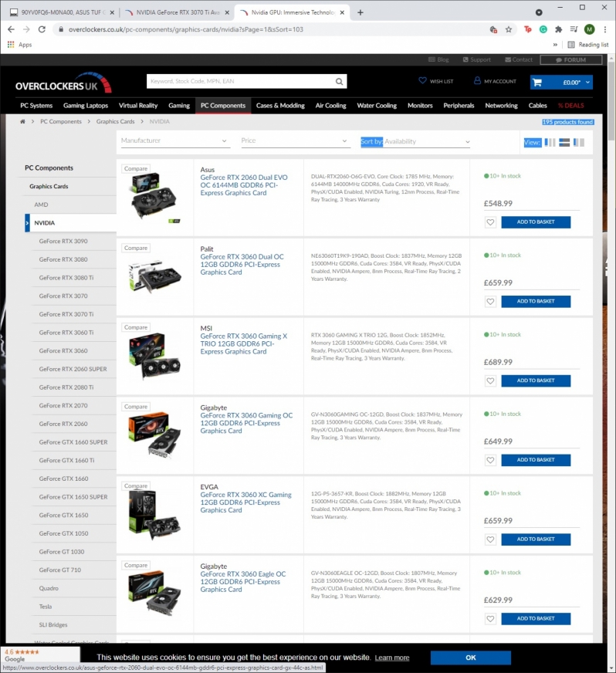Open the Water Cooling menu
The image size is (616, 673).
pos(377,106)
